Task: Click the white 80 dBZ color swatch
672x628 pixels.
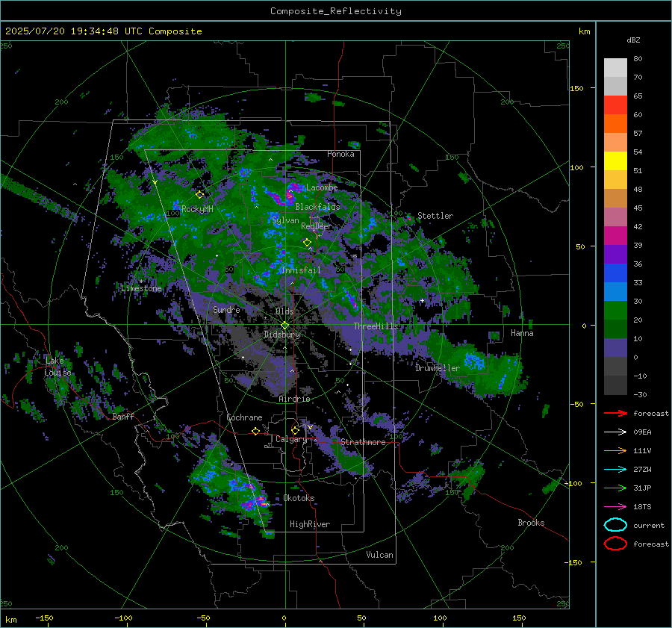Action: pos(615,68)
